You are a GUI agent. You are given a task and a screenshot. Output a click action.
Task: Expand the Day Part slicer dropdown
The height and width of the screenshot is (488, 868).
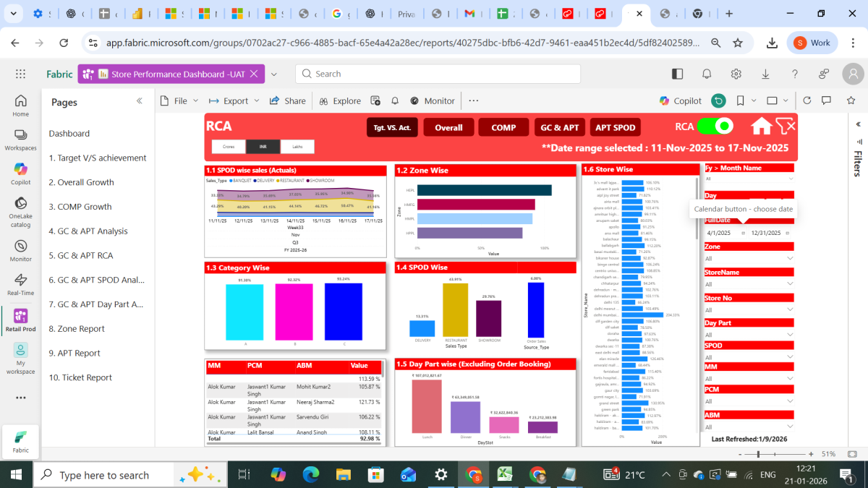[x=789, y=335]
